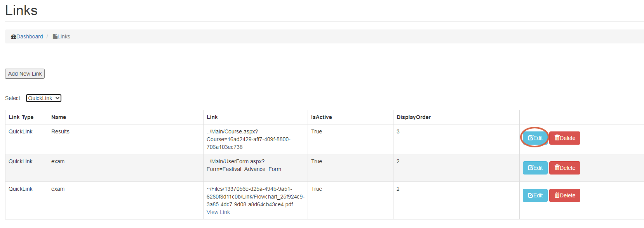
Task: Hit the pencil icon for Flowchart PDF row
Action: pyautogui.click(x=530, y=195)
